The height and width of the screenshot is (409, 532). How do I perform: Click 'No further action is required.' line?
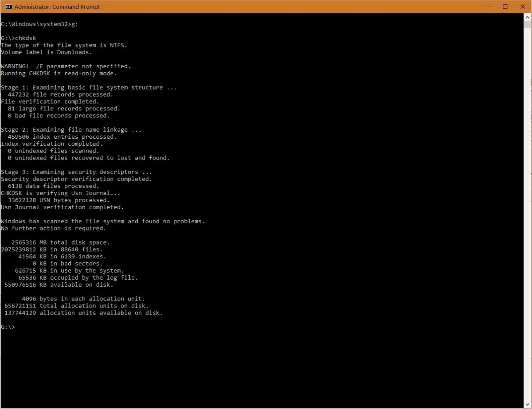(54, 228)
